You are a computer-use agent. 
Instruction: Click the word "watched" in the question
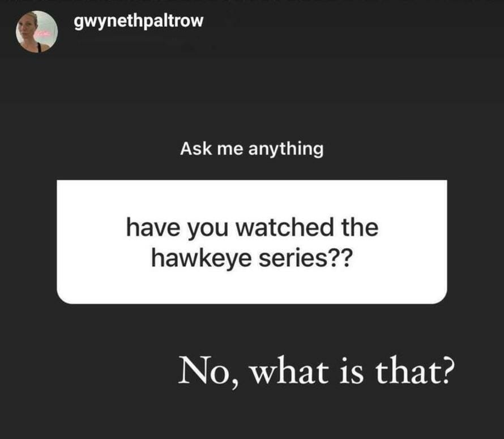285,227
